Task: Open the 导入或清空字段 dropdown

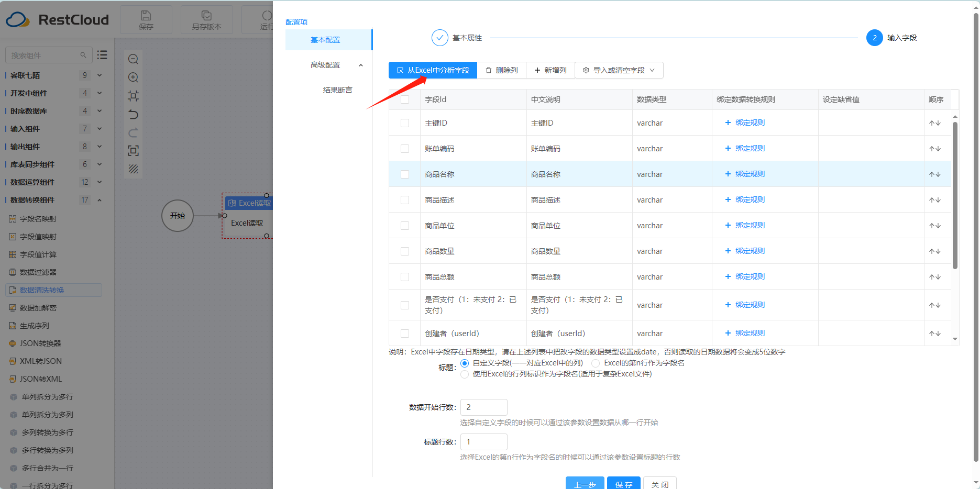Action: pyautogui.click(x=619, y=70)
